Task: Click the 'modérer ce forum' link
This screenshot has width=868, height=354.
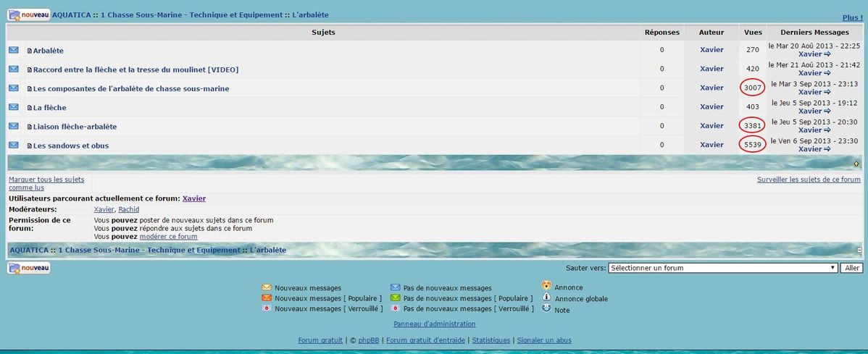Action: (168, 236)
